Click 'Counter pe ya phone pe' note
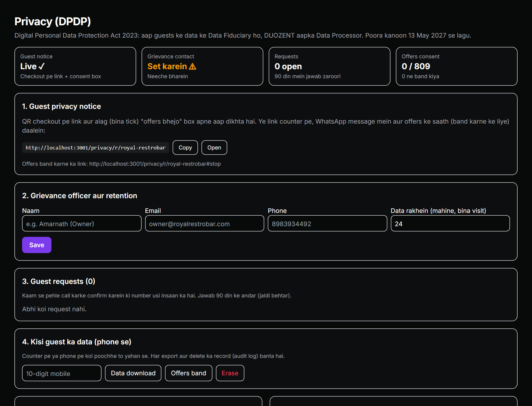 (153, 356)
